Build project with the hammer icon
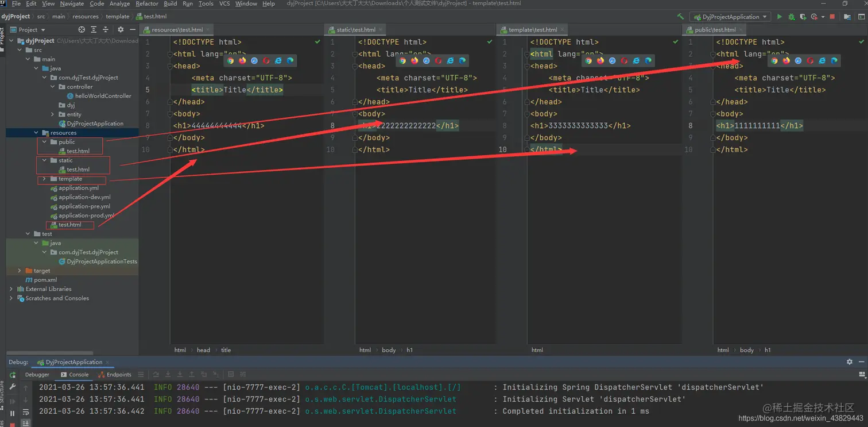868x427 pixels. (x=680, y=17)
